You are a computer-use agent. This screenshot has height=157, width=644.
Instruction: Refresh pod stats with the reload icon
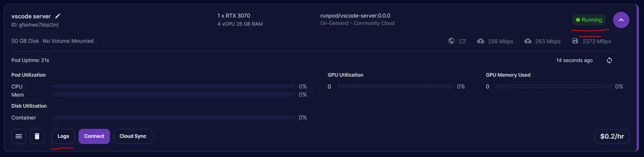tap(609, 60)
